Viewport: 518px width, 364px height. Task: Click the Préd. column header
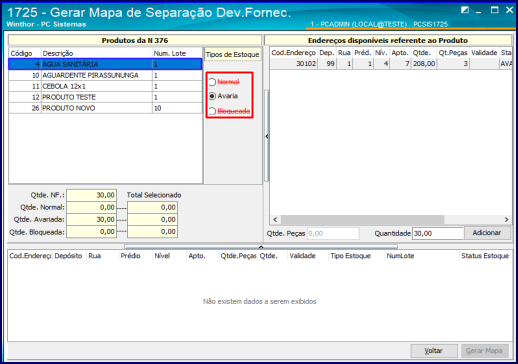363,53
